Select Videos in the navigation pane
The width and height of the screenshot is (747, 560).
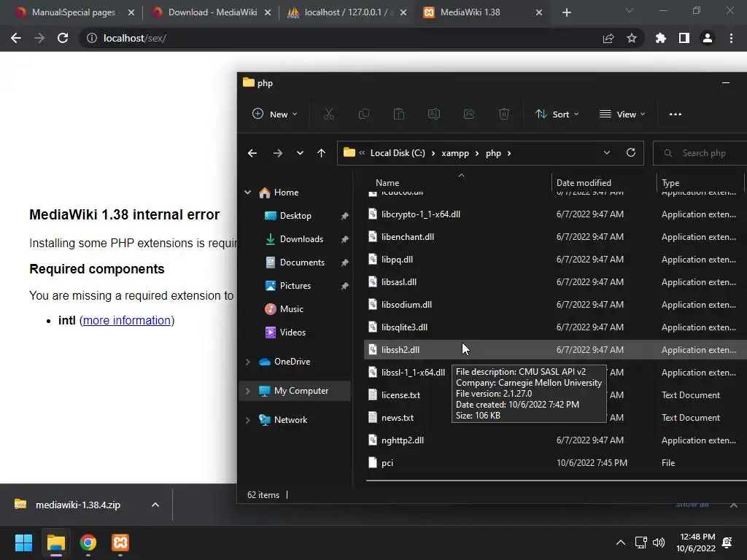[293, 332]
